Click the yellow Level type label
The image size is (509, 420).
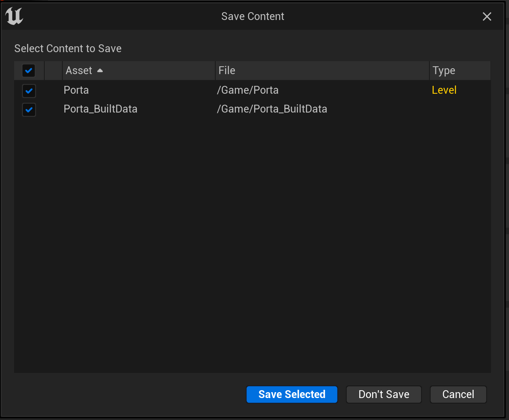point(444,90)
